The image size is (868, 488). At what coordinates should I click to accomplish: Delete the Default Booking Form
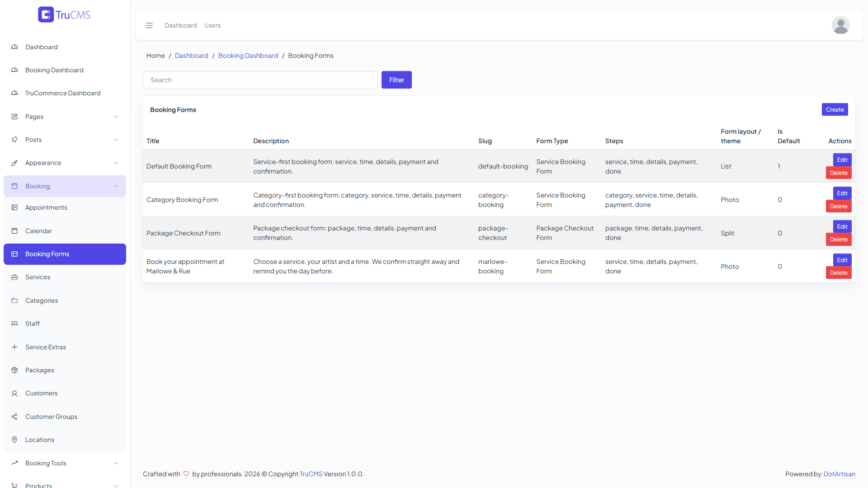[839, 173]
